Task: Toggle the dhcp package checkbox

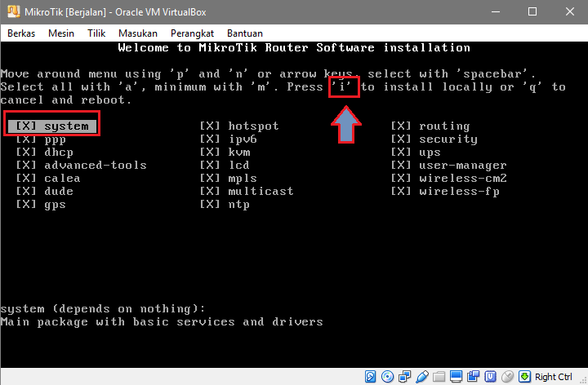Action: click(26, 152)
